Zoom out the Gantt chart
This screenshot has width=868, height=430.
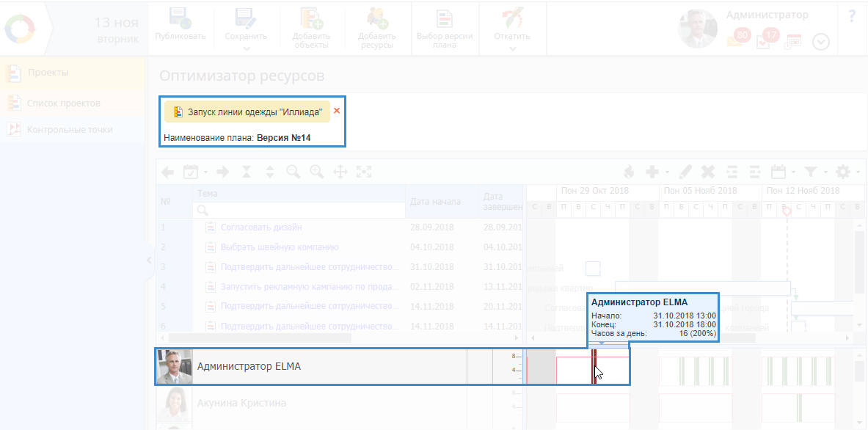click(293, 172)
